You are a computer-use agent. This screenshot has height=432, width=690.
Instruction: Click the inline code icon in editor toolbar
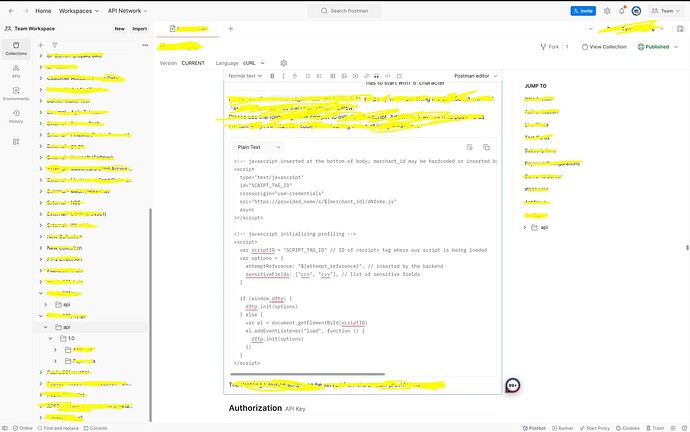pos(388,76)
